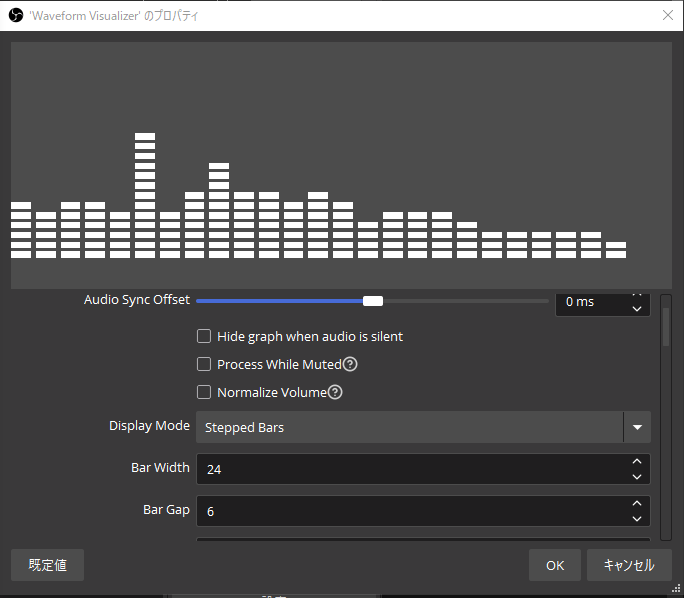Click the OBS logo in title bar
The width and height of the screenshot is (684, 598).
pyautogui.click(x=15, y=15)
